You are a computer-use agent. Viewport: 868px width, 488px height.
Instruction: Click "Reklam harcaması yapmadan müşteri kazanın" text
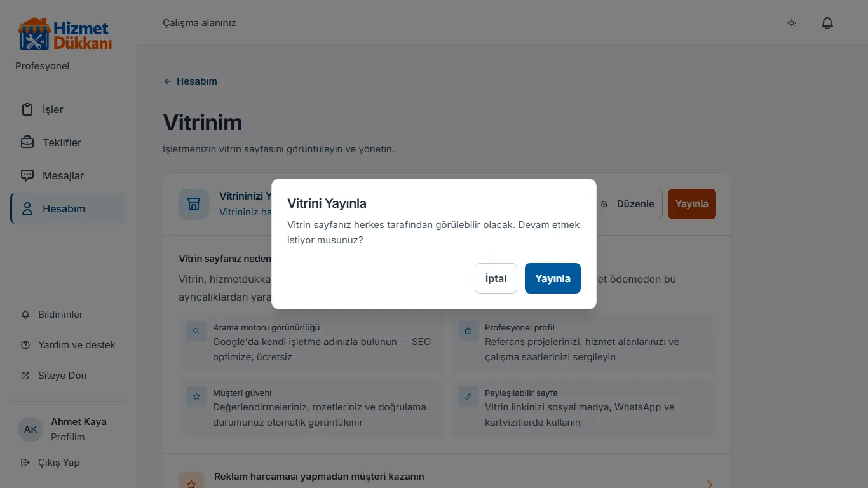click(x=319, y=477)
